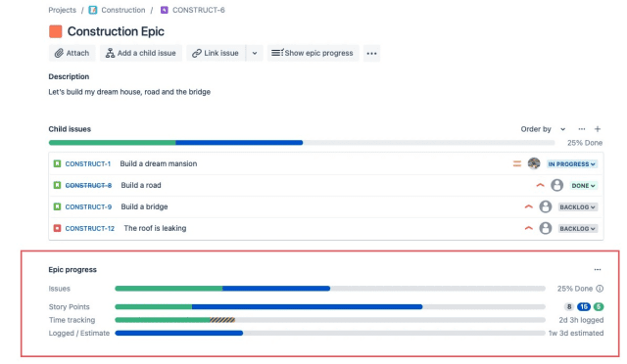Click Build a road summary text
The width and height of the screenshot is (627, 364).
141,185
